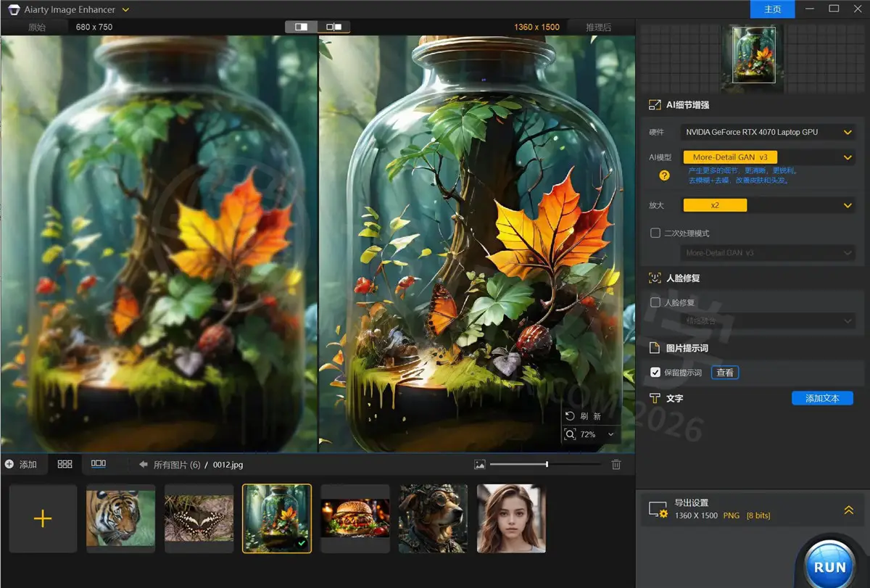Select the 推理后 result label tab
The image size is (870, 588).
(x=599, y=27)
